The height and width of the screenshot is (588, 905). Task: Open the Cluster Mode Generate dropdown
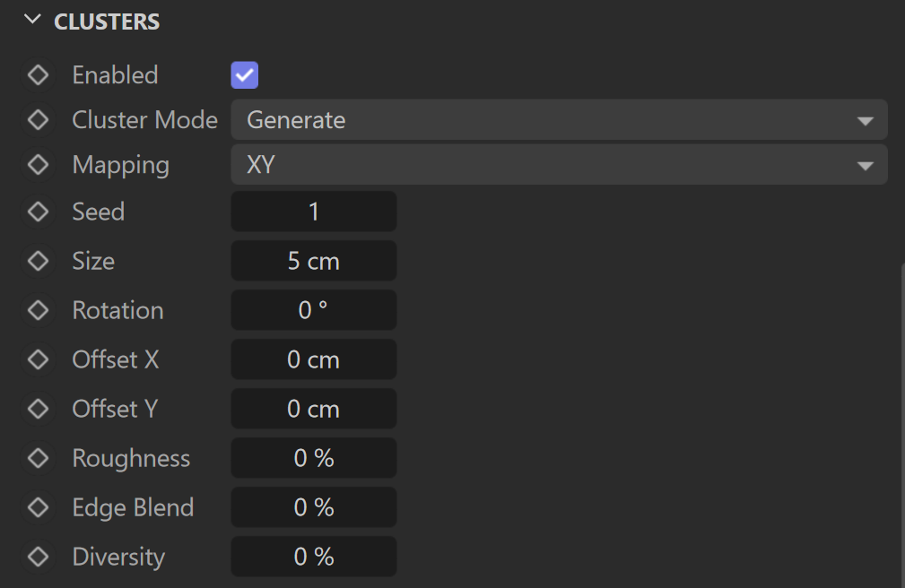tap(560, 120)
